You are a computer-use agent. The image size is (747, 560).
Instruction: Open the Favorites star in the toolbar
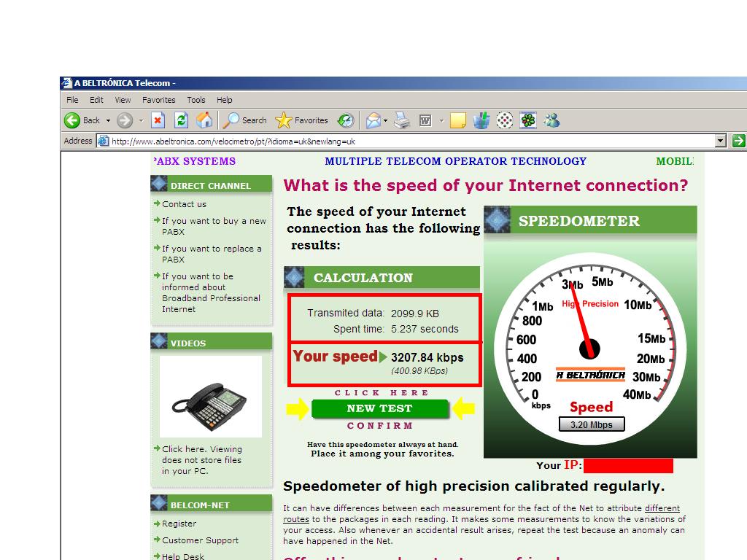click(x=301, y=120)
